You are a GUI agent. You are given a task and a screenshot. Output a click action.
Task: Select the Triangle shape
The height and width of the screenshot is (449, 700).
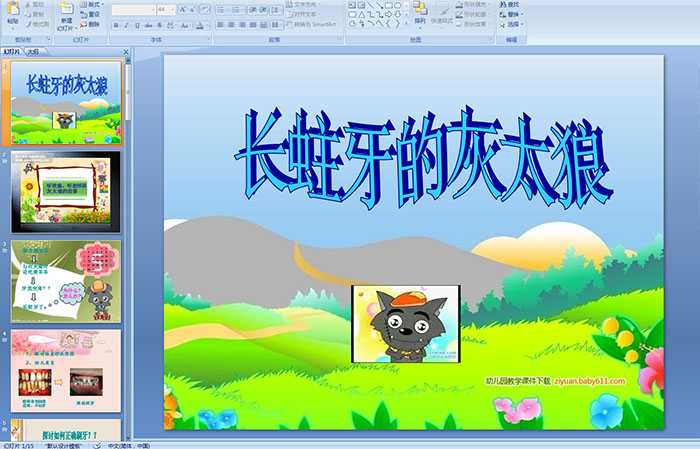(361, 14)
